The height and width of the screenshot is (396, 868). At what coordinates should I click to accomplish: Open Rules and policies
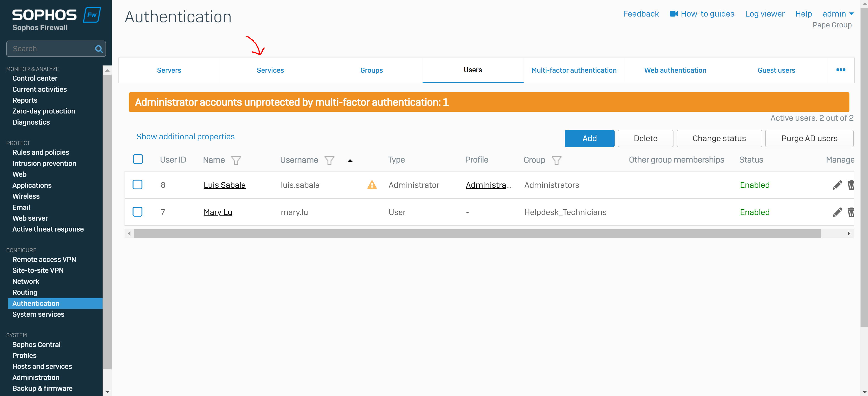tap(41, 152)
